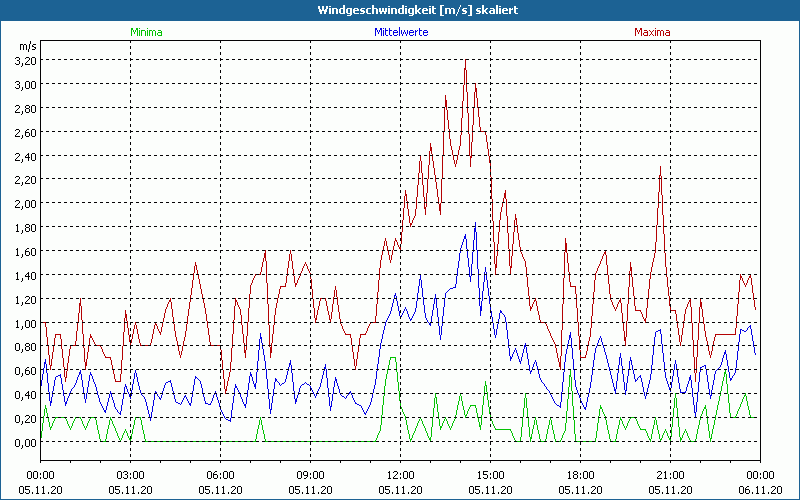This screenshot has width=800, height=500.
Task: Click the 2,60 y-axis value
Action: coord(26,133)
